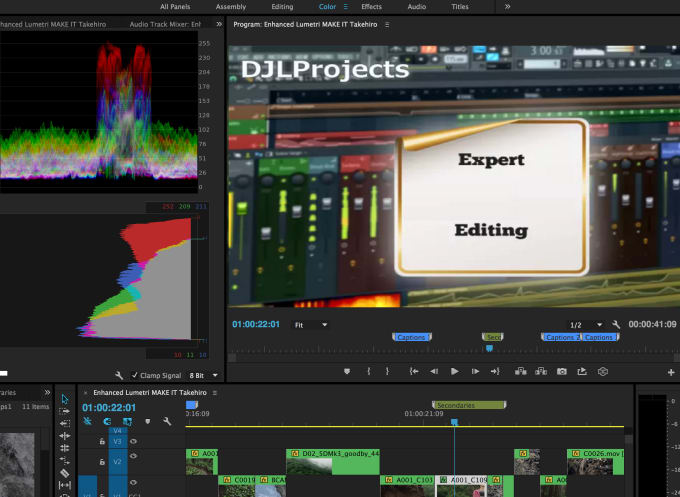Viewport: 680px width, 497px height.
Task: Expand workspace overflow chevrons
Action: coord(507,7)
